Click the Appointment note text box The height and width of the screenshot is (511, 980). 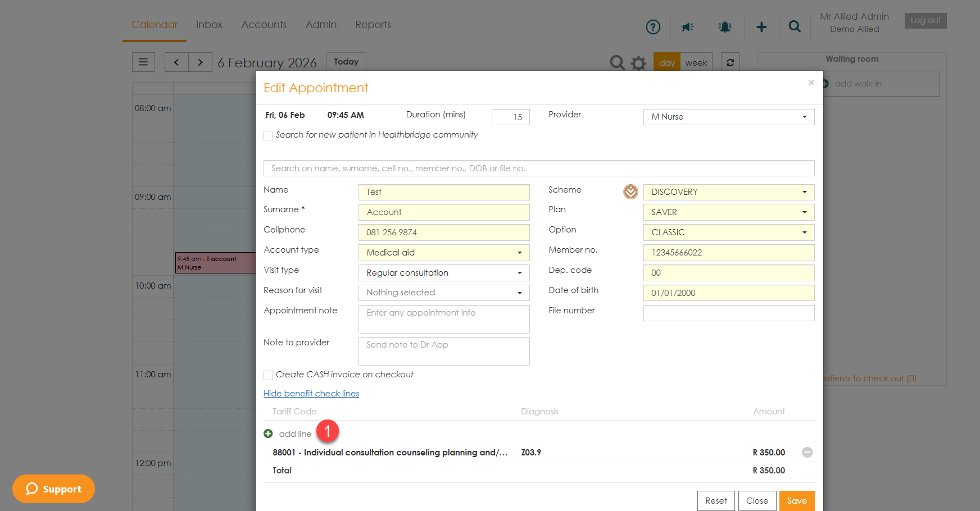point(443,319)
